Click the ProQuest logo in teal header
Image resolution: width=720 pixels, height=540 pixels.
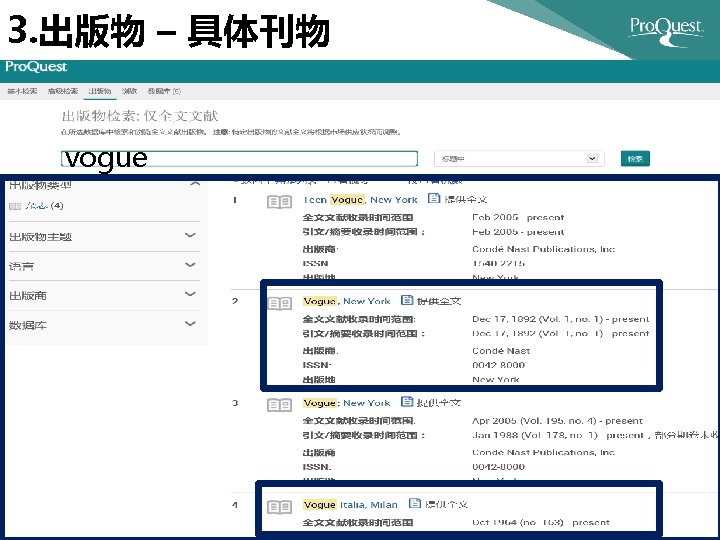[x=36, y=67]
